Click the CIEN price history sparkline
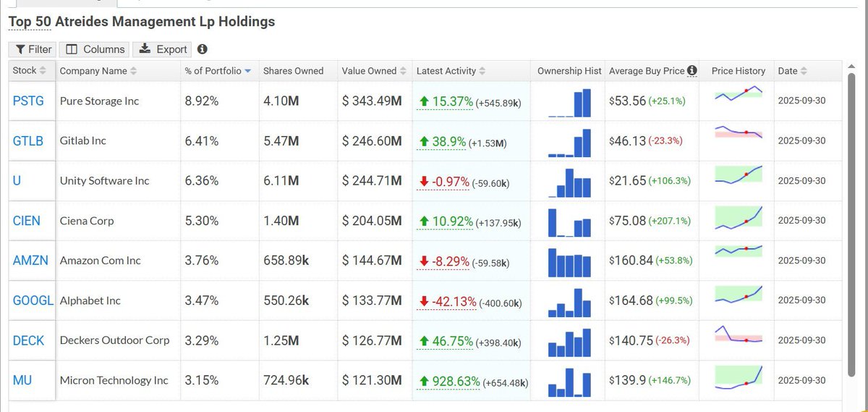868x412 pixels. [x=739, y=218]
